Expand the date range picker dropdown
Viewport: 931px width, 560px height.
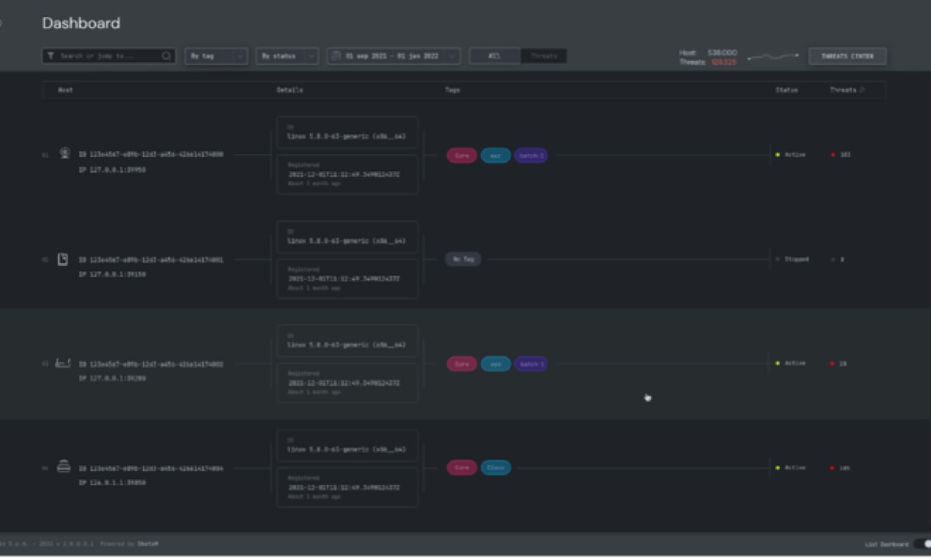454,56
